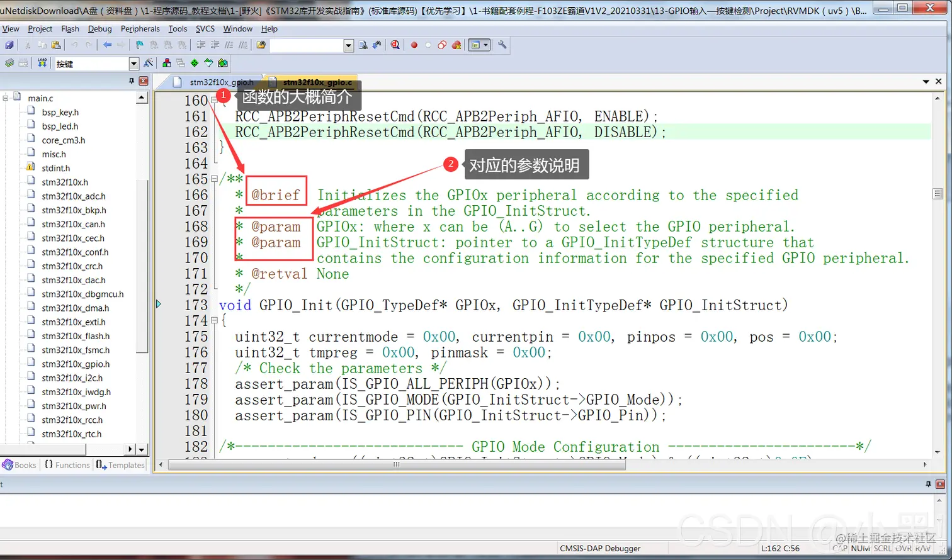Open Options for Target magic wand icon

pos(148,63)
